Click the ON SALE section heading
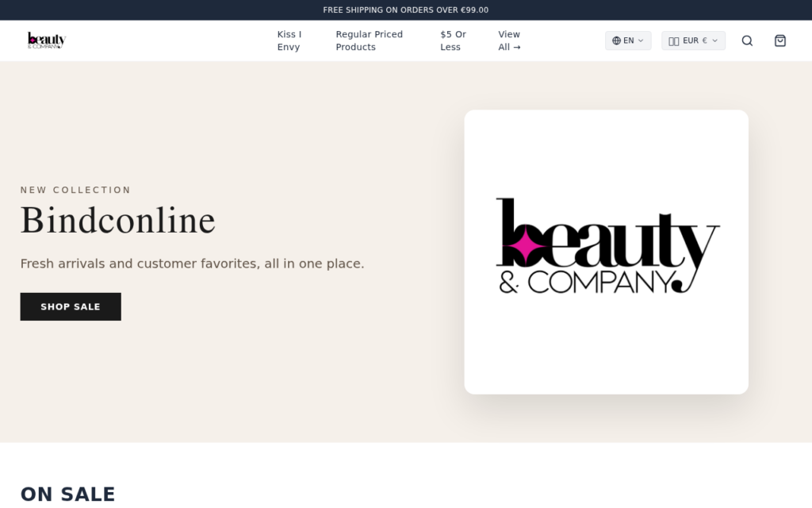Screen dimensions: 812x508 68,494
